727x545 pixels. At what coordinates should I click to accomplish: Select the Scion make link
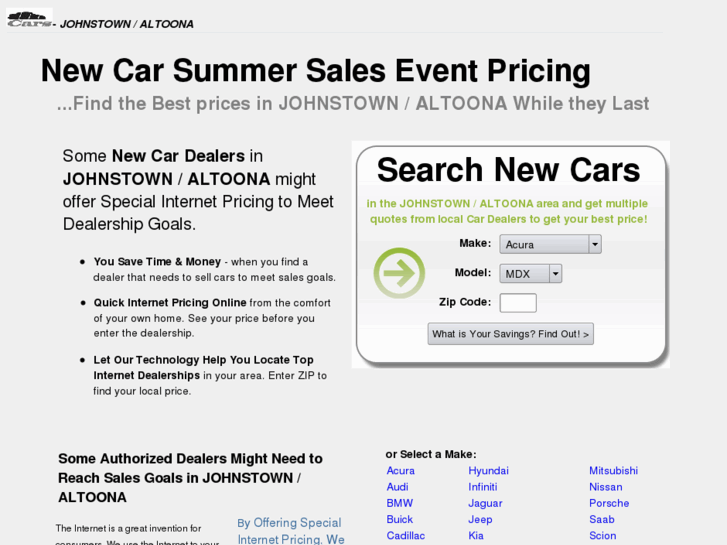[x=603, y=536]
